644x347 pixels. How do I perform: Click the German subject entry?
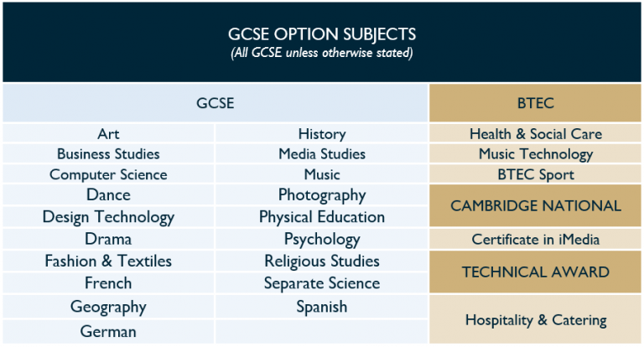pos(108,332)
